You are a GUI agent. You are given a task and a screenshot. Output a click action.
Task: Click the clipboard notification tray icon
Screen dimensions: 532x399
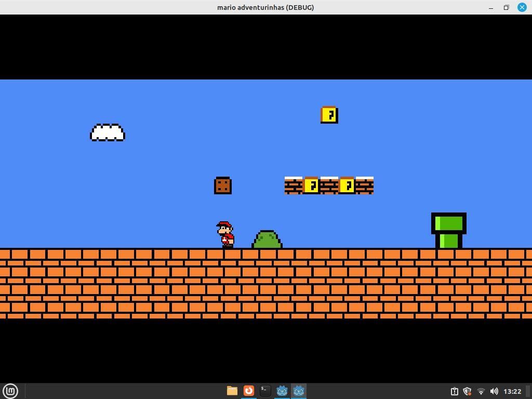pos(454,391)
